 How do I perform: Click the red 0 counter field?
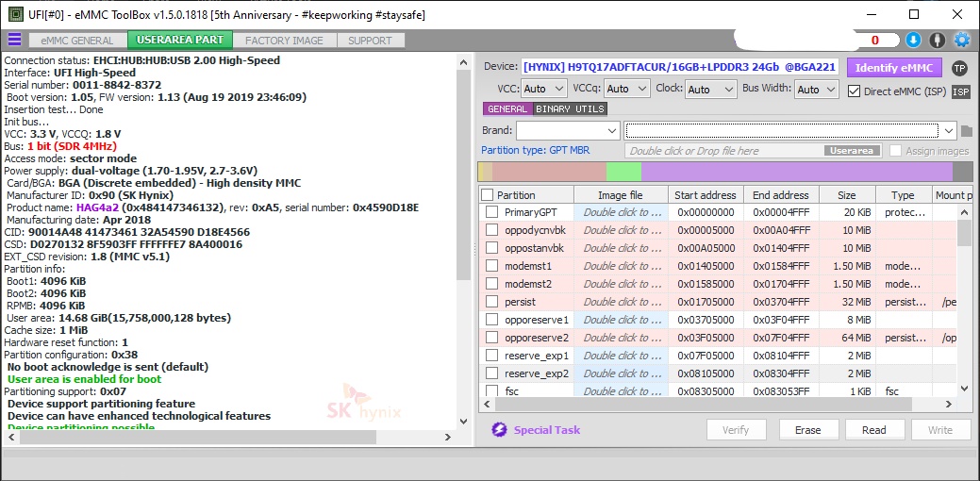[x=875, y=40]
